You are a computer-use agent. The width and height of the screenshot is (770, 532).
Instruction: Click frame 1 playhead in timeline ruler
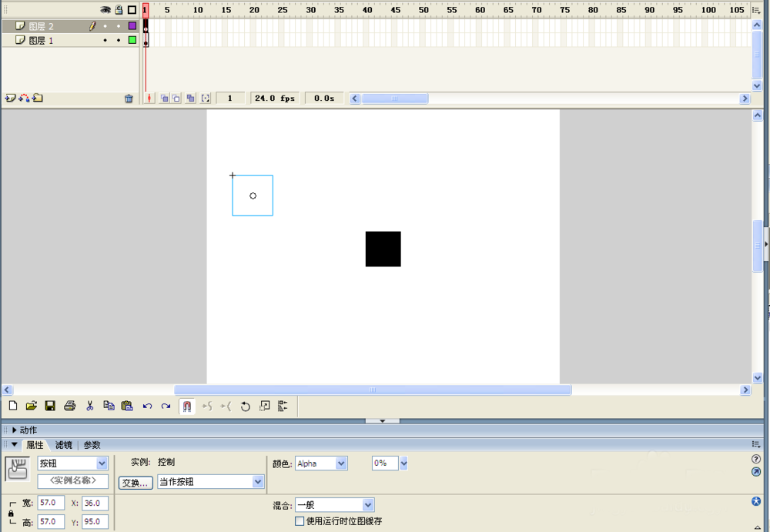(x=146, y=10)
